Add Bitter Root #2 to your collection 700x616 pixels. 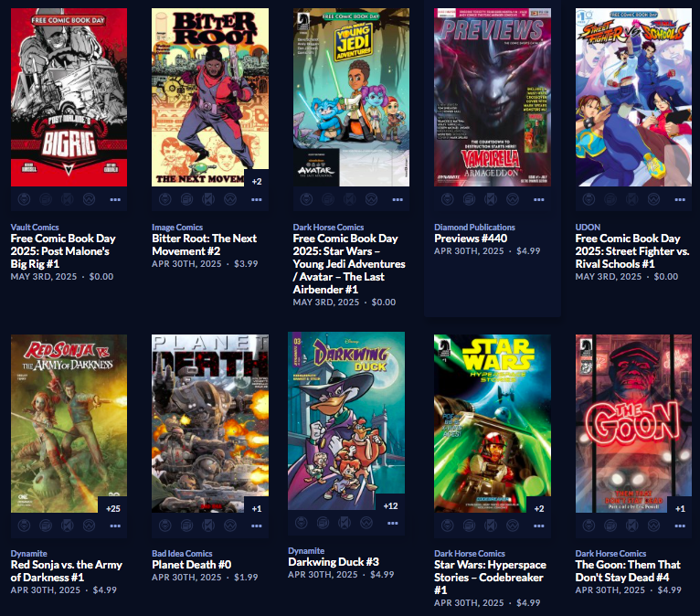coord(186,199)
